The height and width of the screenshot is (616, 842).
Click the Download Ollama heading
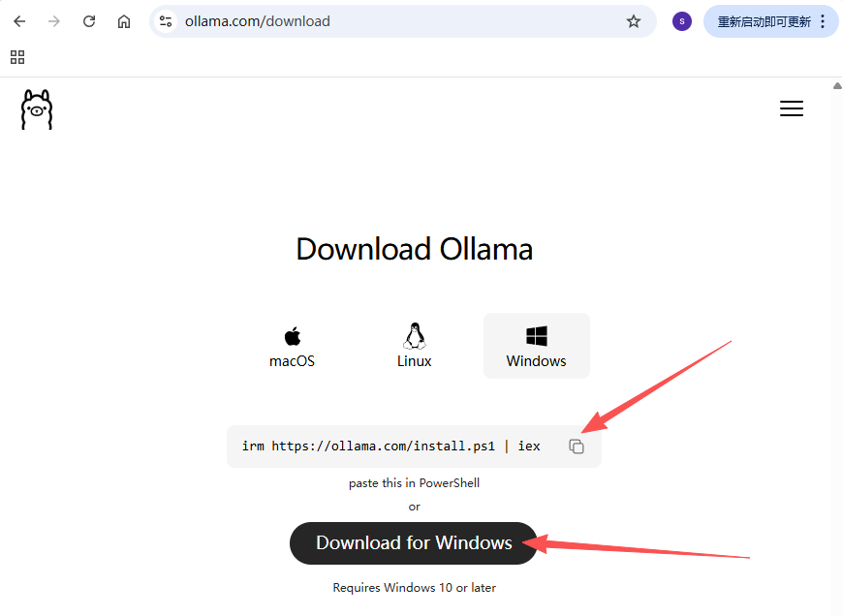point(414,249)
